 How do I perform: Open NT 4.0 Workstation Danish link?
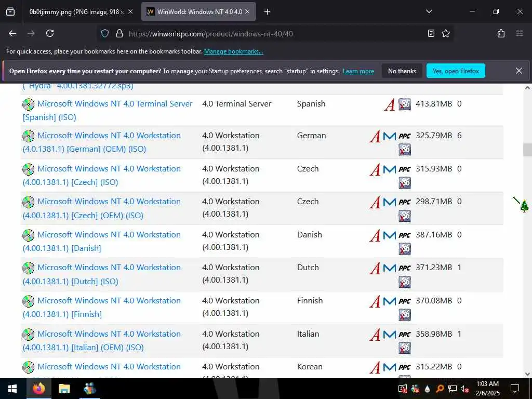[101, 241]
